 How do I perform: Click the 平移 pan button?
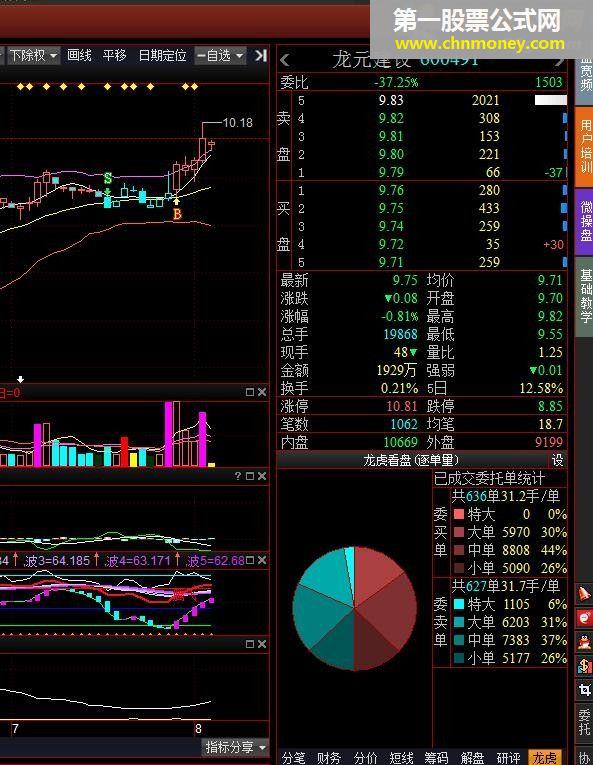115,56
